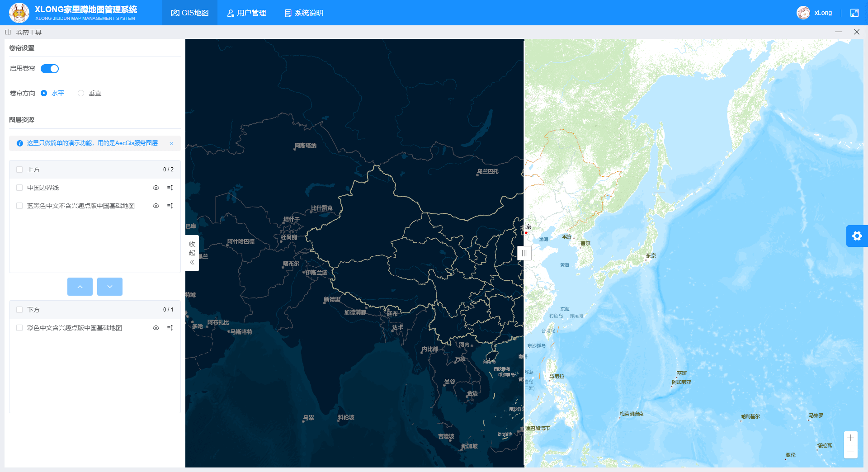Select 垂直 swipe direction
Image resolution: width=868 pixels, height=472 pixels.
coord(90,93)
